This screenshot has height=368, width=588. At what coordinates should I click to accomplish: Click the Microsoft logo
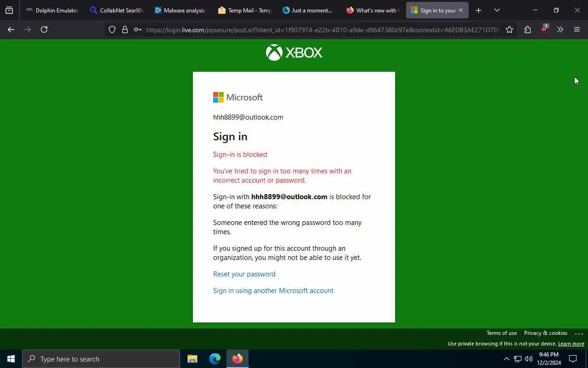pos(238,97)
